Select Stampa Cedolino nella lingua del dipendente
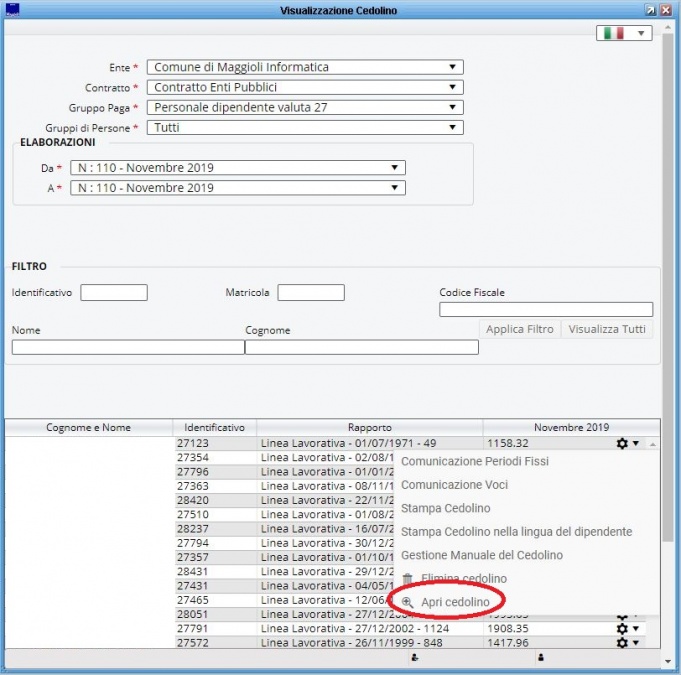Screen dimensions: 681x675 [x=516, y=532]
